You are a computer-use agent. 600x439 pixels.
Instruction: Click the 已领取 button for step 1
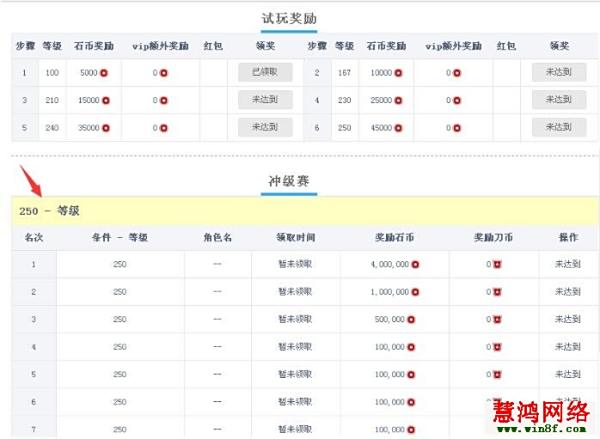[x=265, y=72]
